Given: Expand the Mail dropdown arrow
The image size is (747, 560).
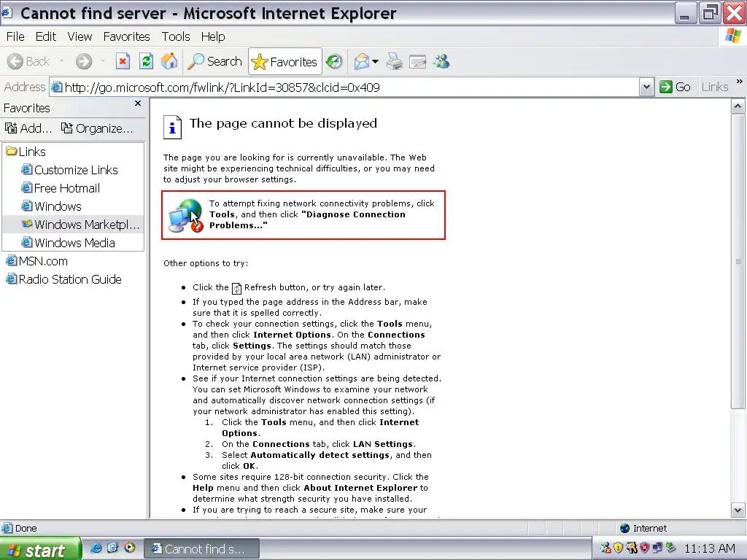Looking at the screenshot, I should coord(376,61).
